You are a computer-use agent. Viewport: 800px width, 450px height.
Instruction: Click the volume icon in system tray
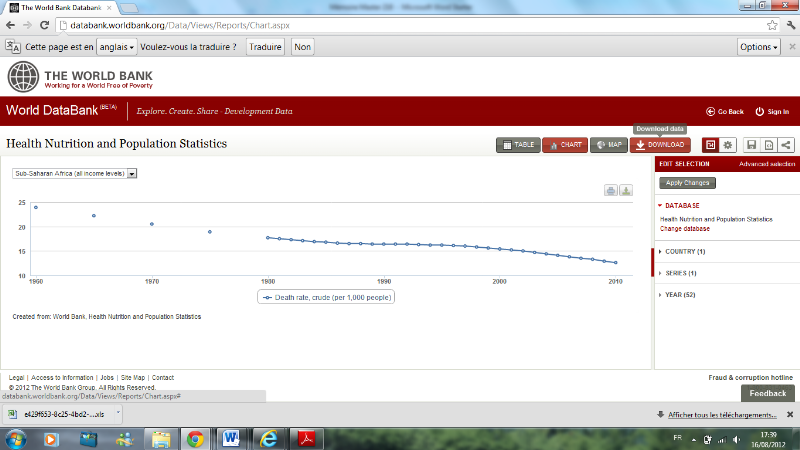(x=736, y=439)
